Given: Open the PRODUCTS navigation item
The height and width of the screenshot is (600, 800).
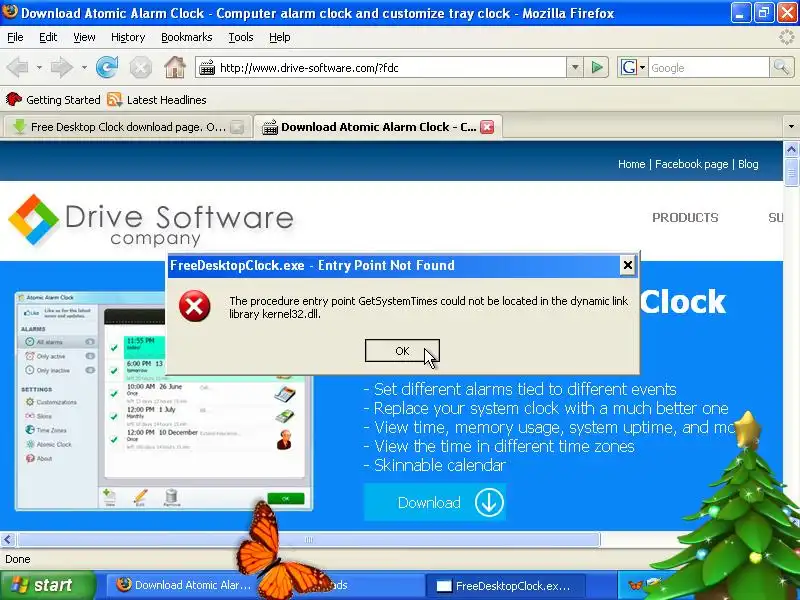Looking at the screenshot, I should point(685,217).
